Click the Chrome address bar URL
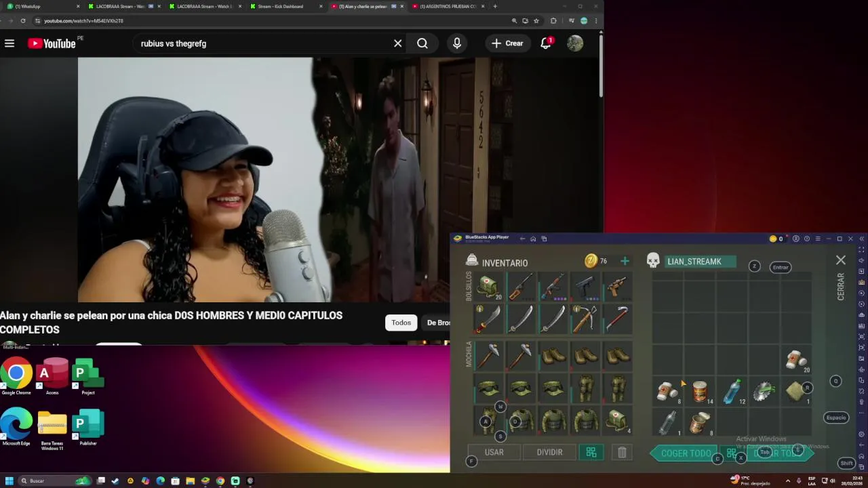The image size is (868, 488). pyautogui.click(x=83, y=20)
